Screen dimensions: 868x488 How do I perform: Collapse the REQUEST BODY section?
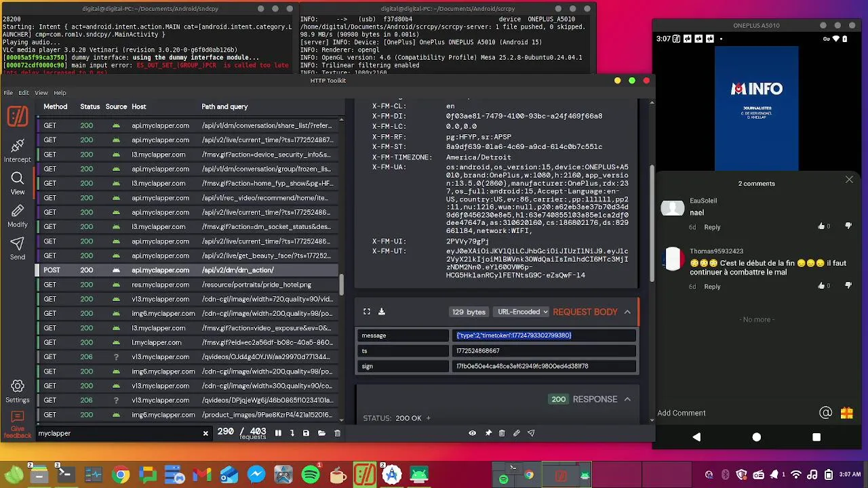(x=627, y=312)
